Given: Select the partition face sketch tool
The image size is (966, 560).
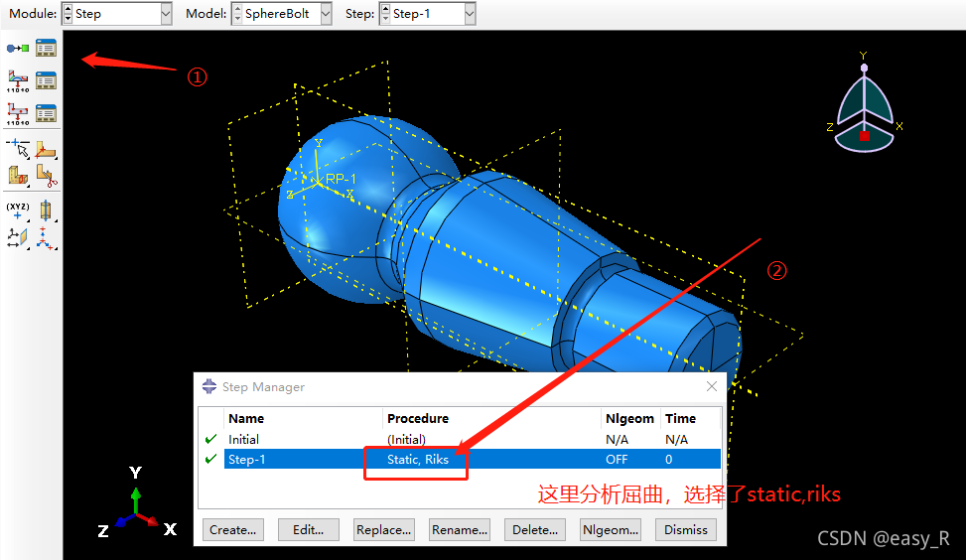Looking at the screenshot, I should coord(46,150).
